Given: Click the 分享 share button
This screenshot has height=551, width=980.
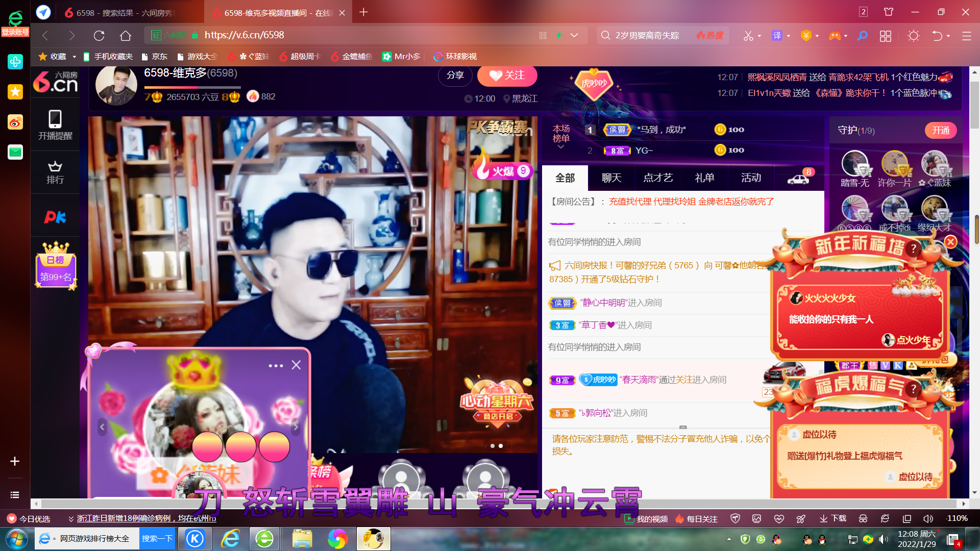Looking at the screenshot, I should point(455,76).
